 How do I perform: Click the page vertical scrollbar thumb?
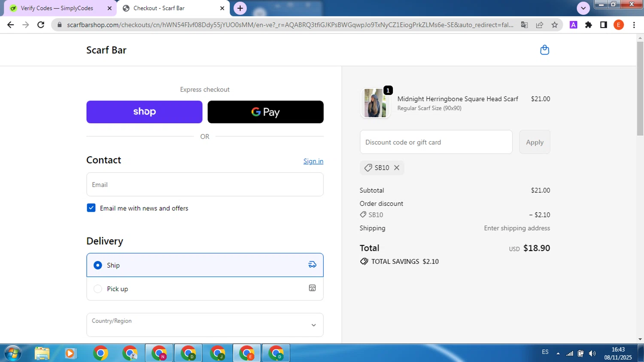point(640,88)
